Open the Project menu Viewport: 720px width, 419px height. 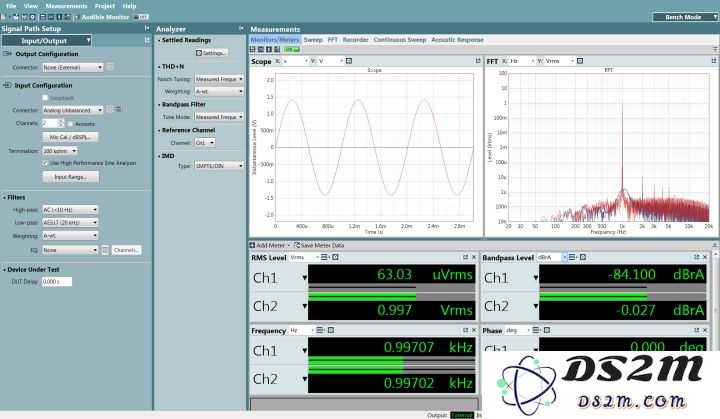pos(105,6)
